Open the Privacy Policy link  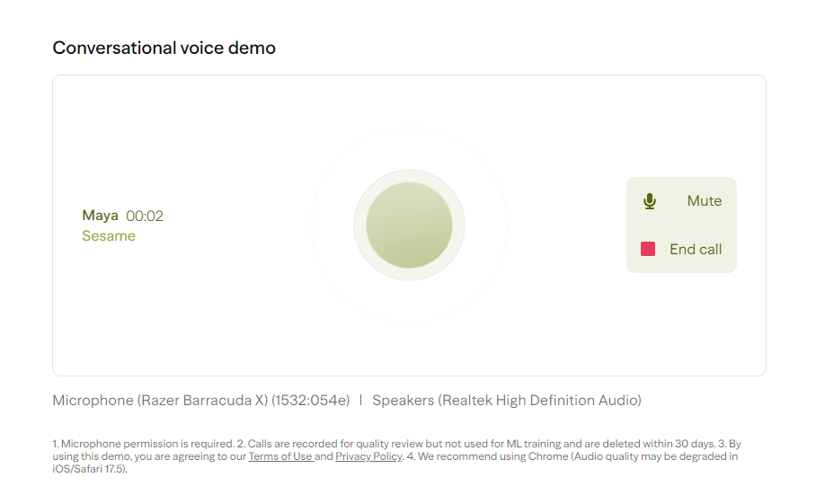click(x=368, y=457)
